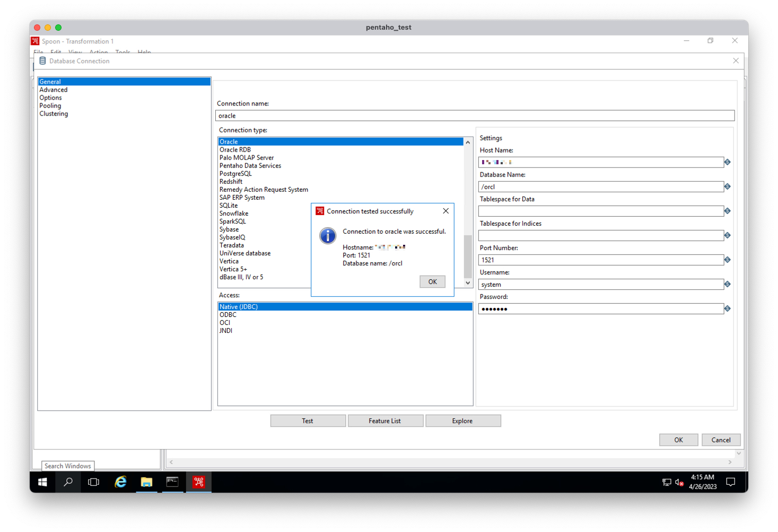The image size is (778, 532).
Task: Click the variable icon beside Password field
Action: click(728, 308)
